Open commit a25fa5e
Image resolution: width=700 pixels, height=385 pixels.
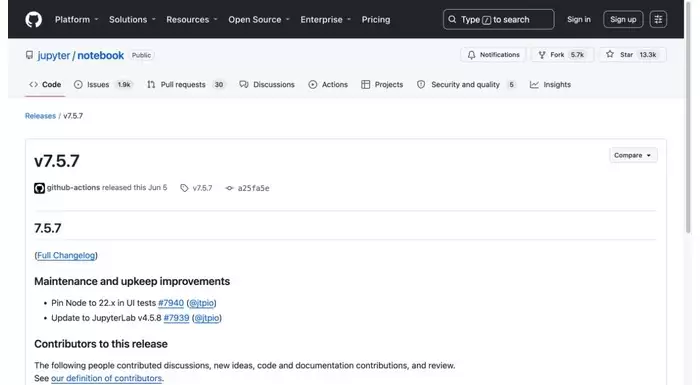point(253,188)
